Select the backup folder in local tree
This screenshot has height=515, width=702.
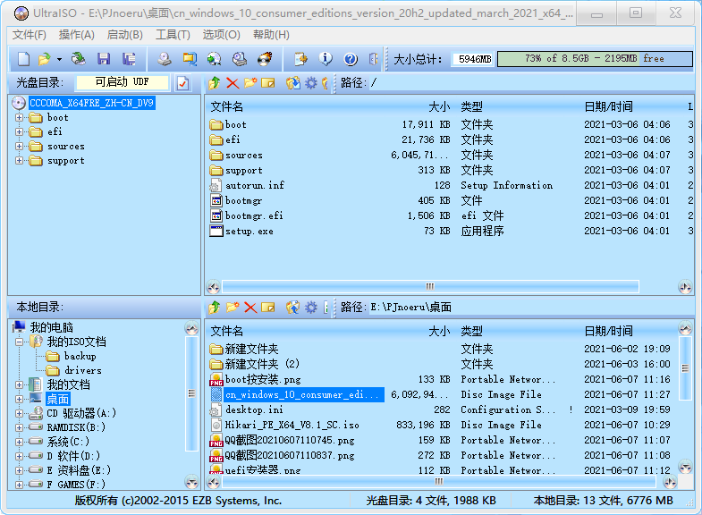pos(80,356)
